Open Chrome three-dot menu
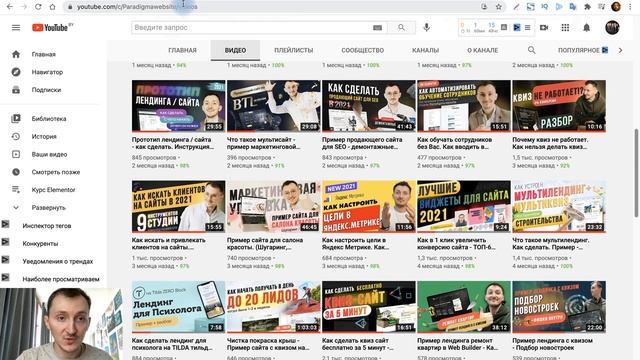Screen dimensions: 640x360 tap(631, 7)
